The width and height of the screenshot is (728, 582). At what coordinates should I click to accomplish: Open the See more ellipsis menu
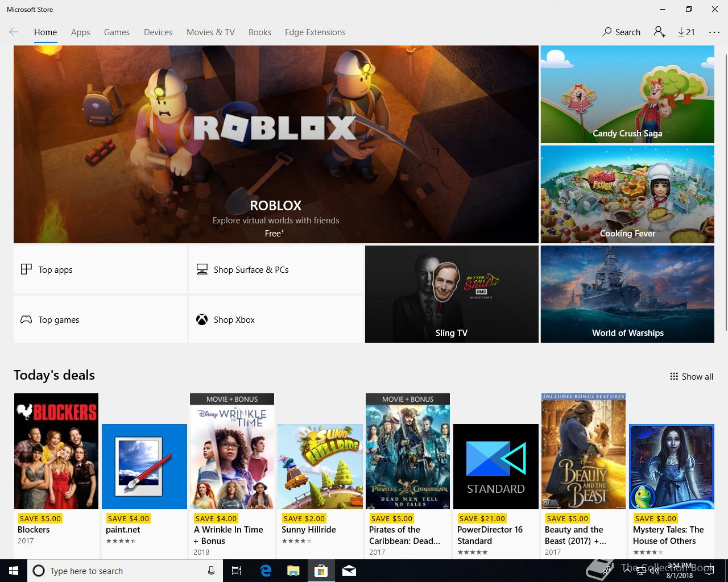point(714,32)
